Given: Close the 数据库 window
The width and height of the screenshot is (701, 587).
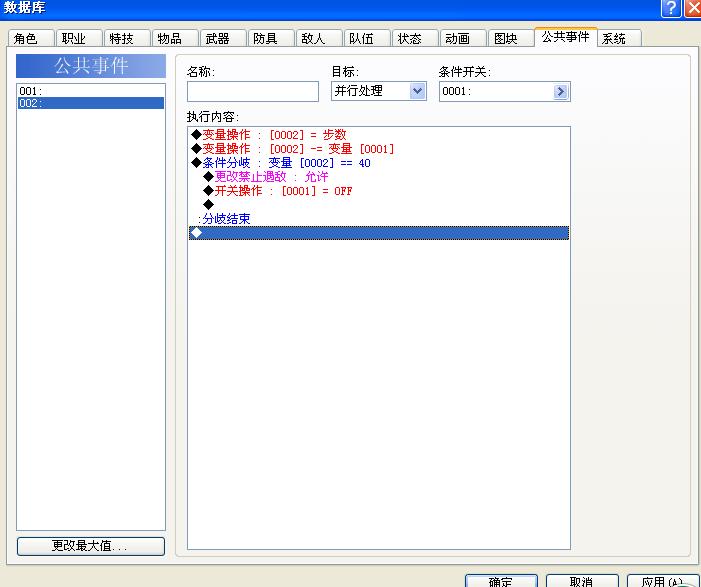Looking at the screenshot, I should click(693, 8).
